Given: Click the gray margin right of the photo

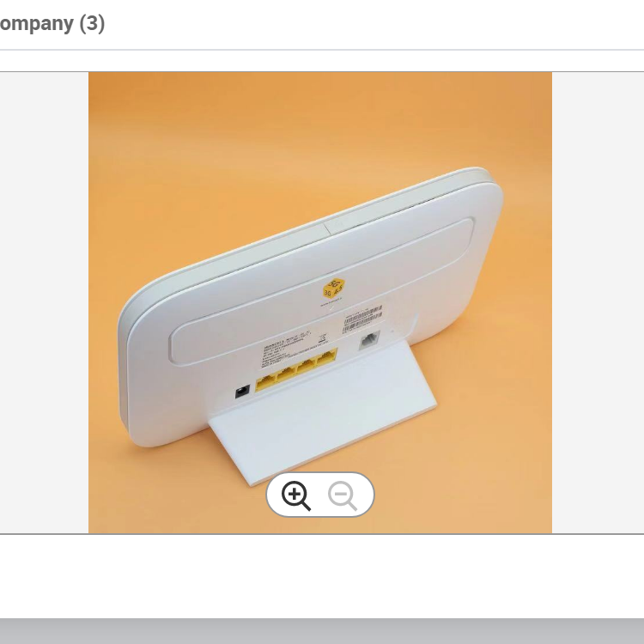Looking at the screenshot, I should pyautogui.click(x=598, y=303).
